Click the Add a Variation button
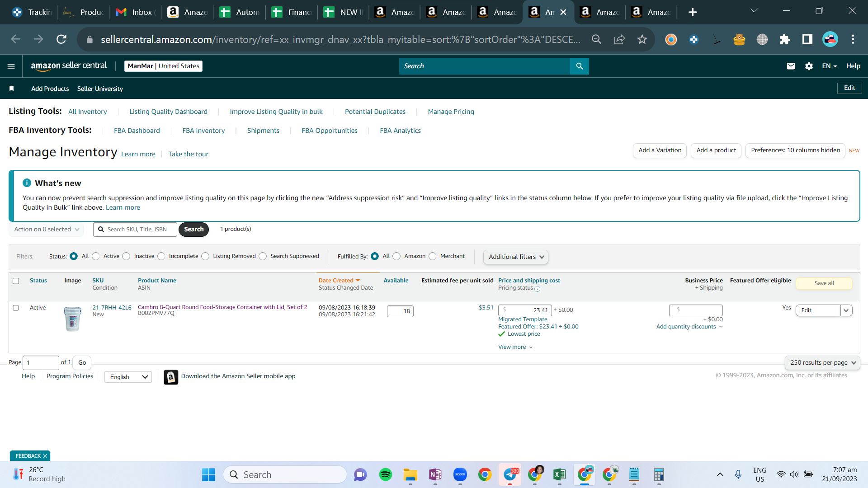 [x=660, y=150]
